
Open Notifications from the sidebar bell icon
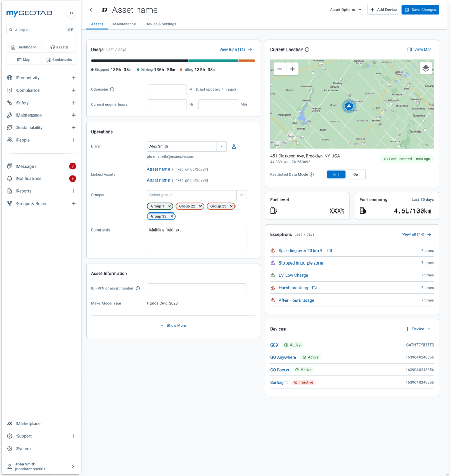pyautogui.click(x=10, y=177)
